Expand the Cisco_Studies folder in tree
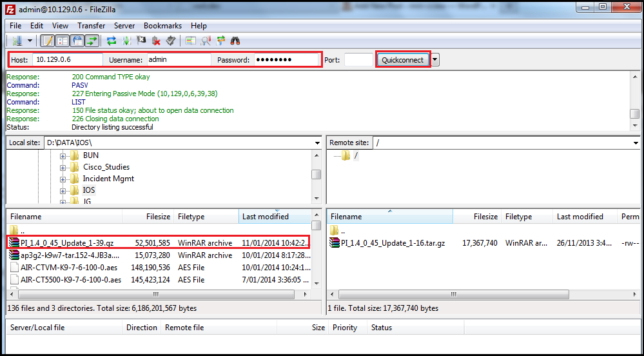This screenshot has width=644, height=356. 63,167
